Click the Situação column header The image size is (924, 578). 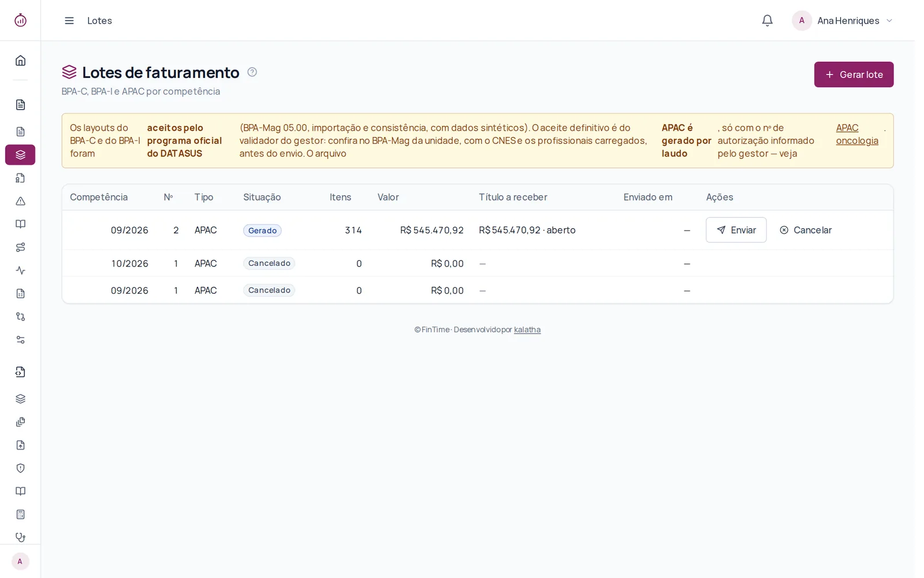[x=262, y=197]
